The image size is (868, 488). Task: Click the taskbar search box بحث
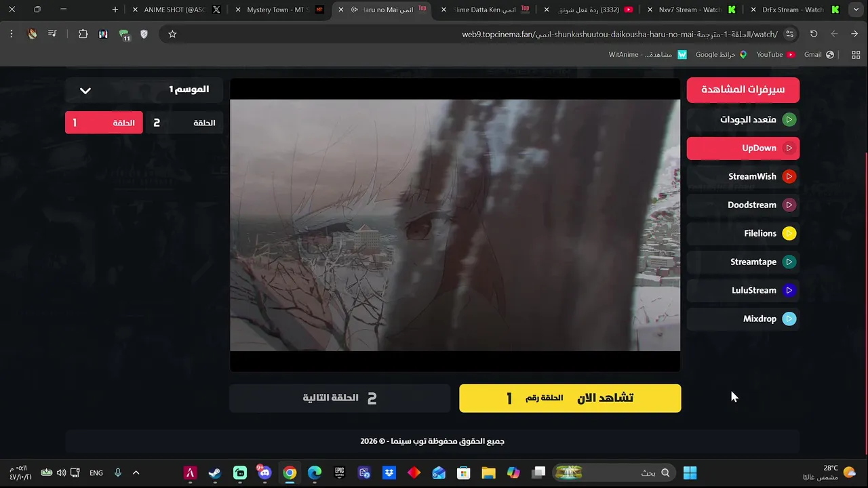[614, 472]
